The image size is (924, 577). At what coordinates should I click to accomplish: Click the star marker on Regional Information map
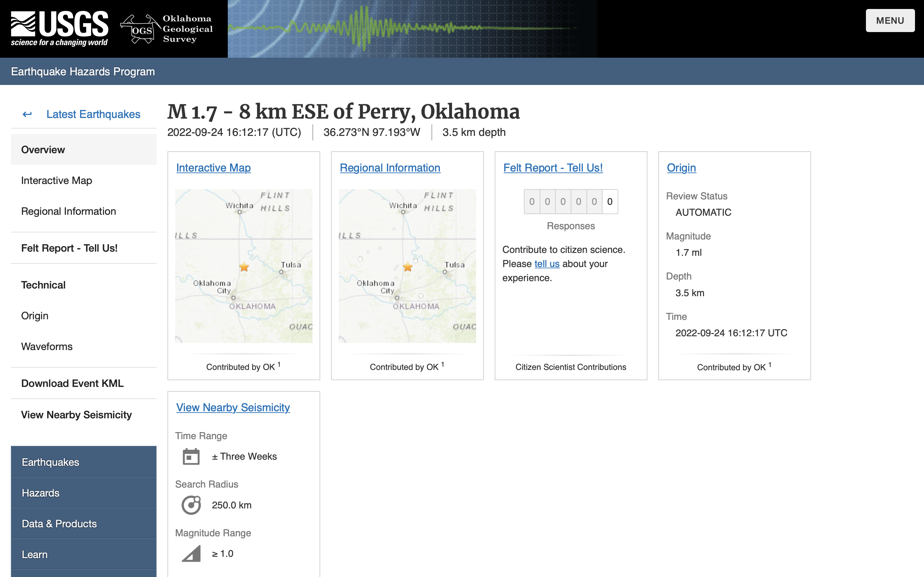pyautogui.click(x=407, y=267)
